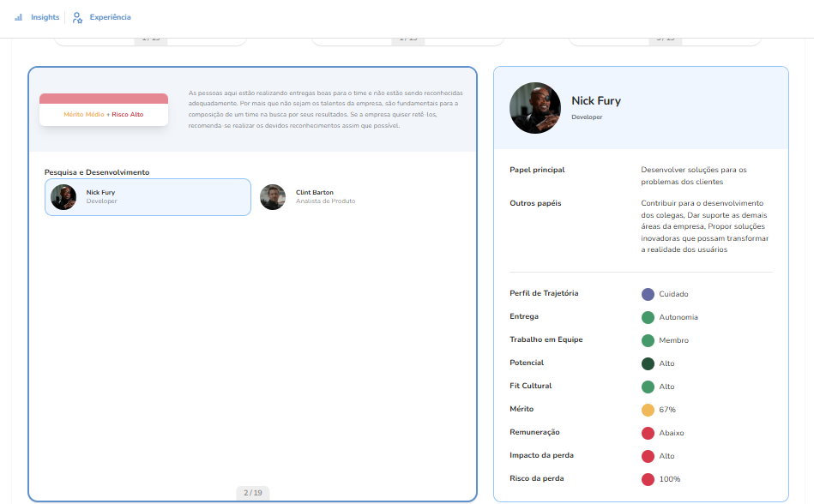This screenshot has width=814, height=504.
Task: Click the Nick Fury name heading
Action: tap(596, 100)
